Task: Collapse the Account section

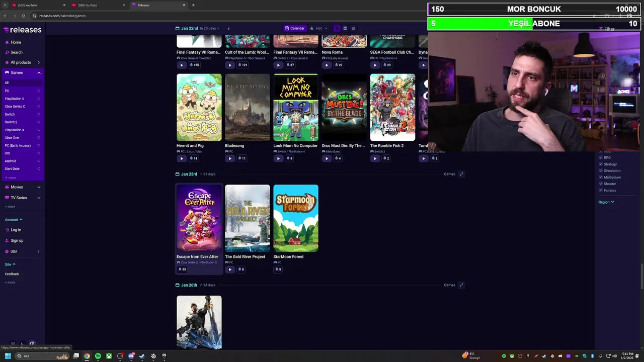Action: (x=14, y=220)
